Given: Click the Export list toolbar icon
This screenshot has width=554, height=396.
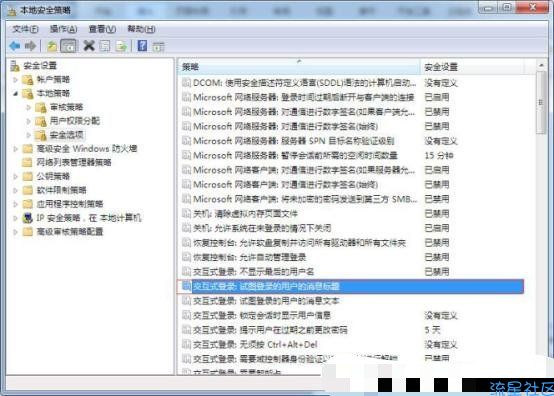Looking at the screenshot, I should 121,46.
